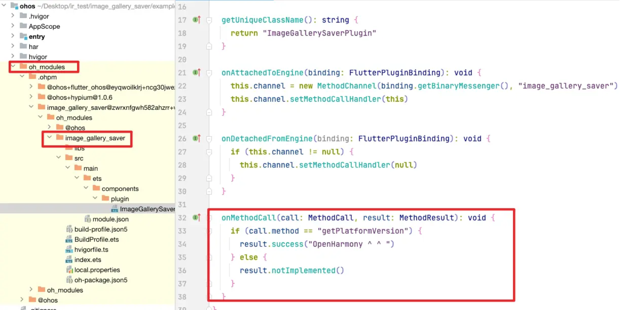The width and height of the screenshot is (644, 310).
Task: Click implements gutter marker beside onAttachedToEngine
Action: (197, 73)
